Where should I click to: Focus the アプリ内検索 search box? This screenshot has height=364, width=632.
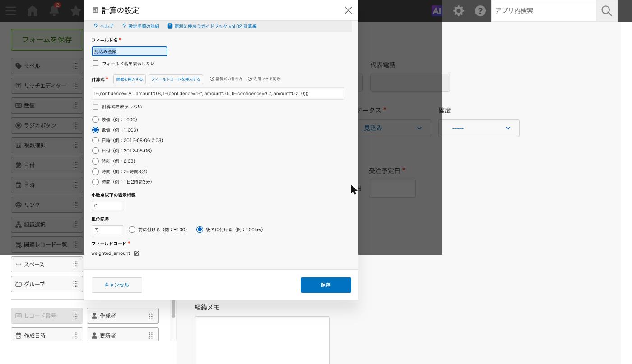(544, 10)
